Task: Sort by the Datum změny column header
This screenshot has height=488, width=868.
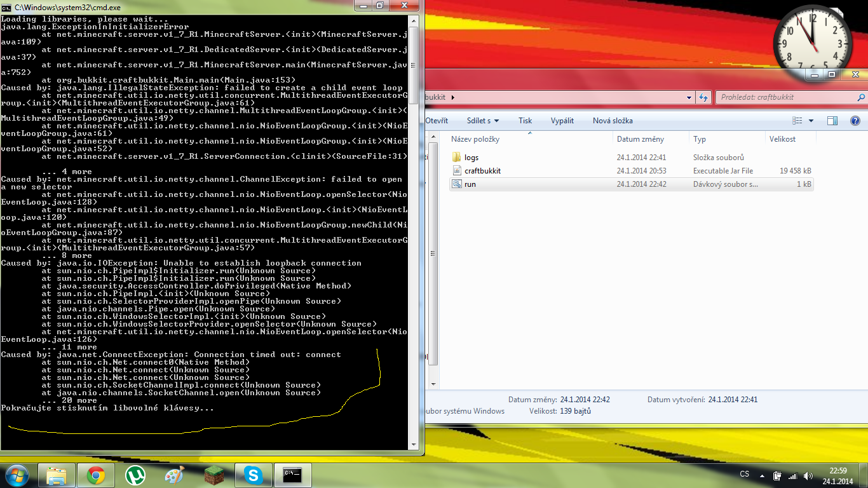Action: (641, 139)
